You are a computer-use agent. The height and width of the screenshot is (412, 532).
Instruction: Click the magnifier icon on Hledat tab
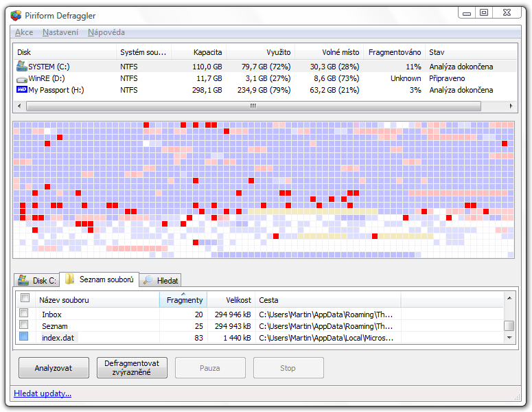coord(148,280)
